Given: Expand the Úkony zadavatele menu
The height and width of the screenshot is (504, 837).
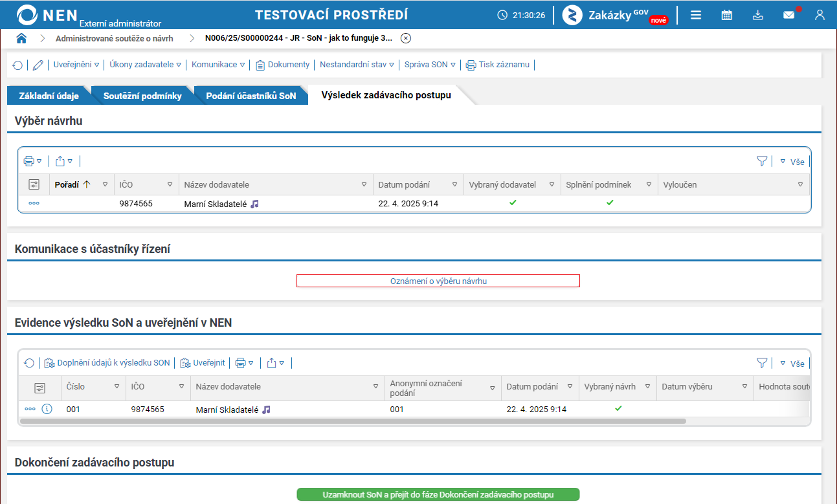Looking at the screenshot, I should tap(146, 65).
